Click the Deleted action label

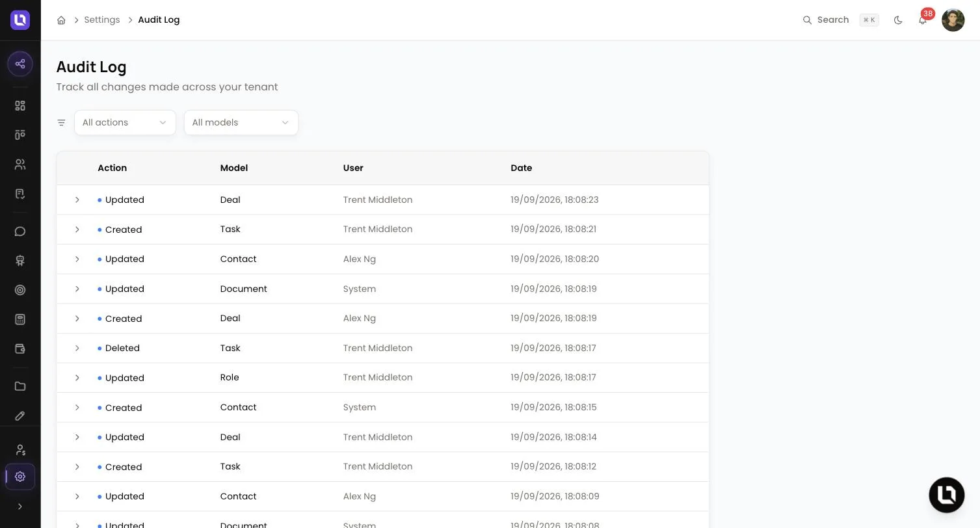coord(122,348)
